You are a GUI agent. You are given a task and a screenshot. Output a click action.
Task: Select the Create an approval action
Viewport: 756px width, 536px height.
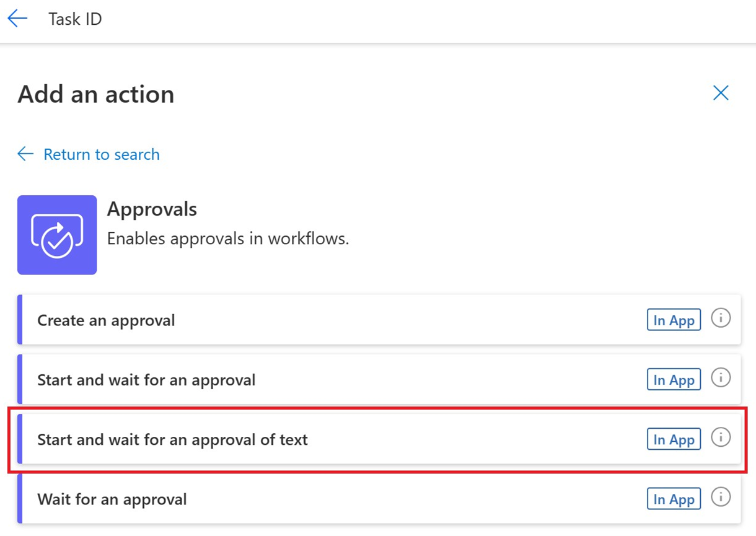click(106, 320)
